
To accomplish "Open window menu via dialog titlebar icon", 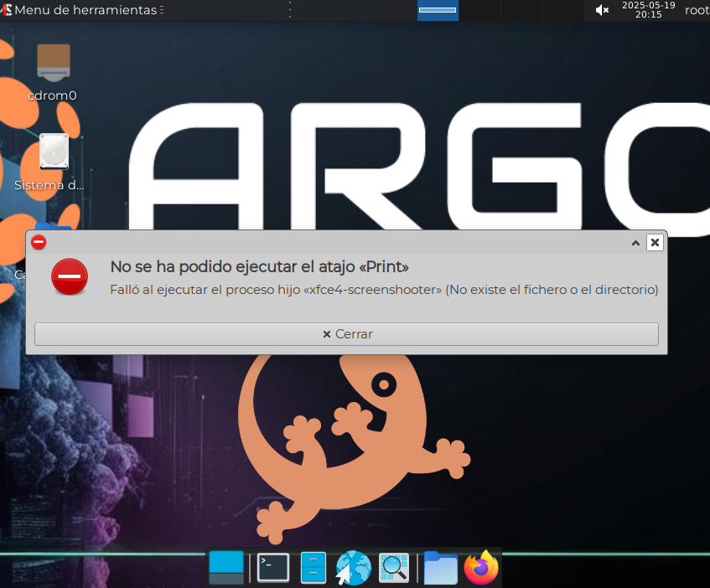I will coord(39,243).
